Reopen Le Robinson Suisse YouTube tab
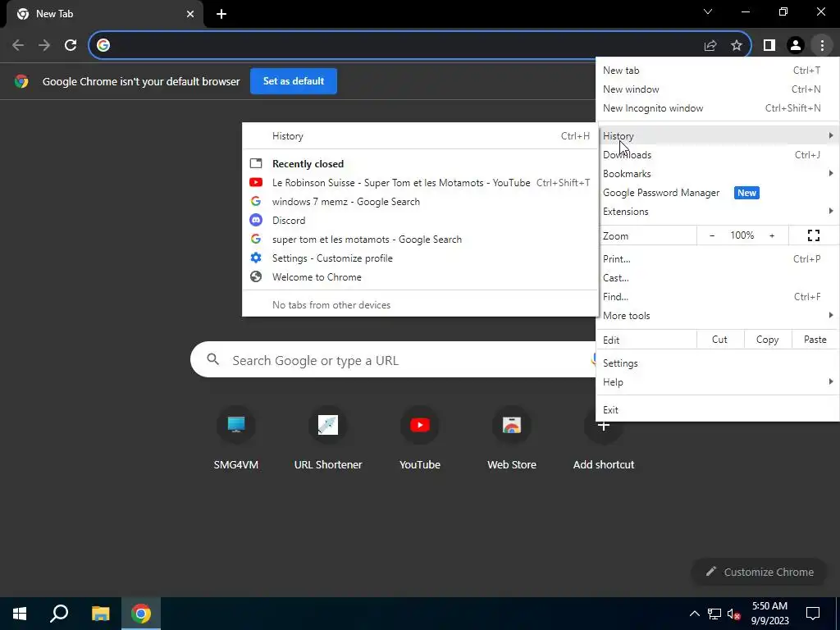 point(420,183)
